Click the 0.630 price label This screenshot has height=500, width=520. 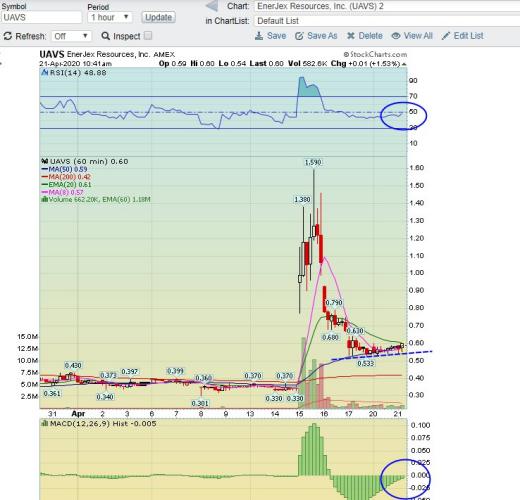pyautogui.click(x=355, y=331)
